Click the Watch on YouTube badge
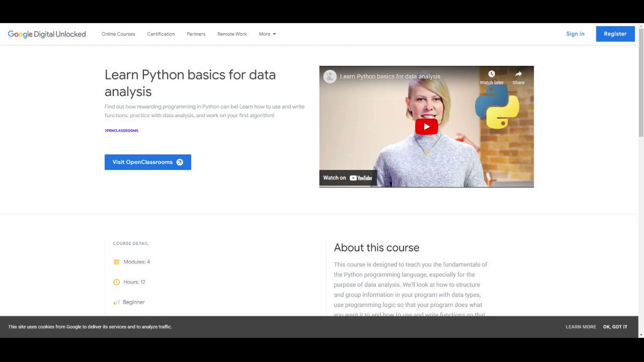The height and width of the screenshot is (362, 644). (348, 178)
